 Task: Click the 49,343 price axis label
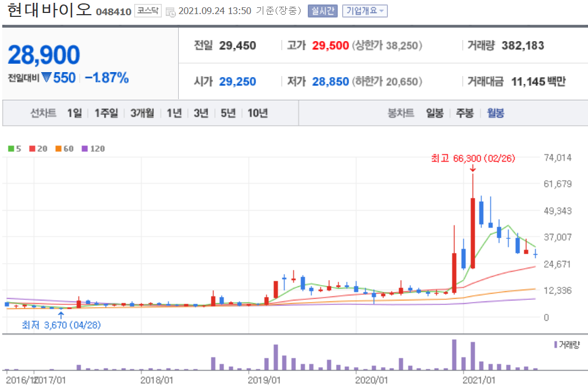558,211
